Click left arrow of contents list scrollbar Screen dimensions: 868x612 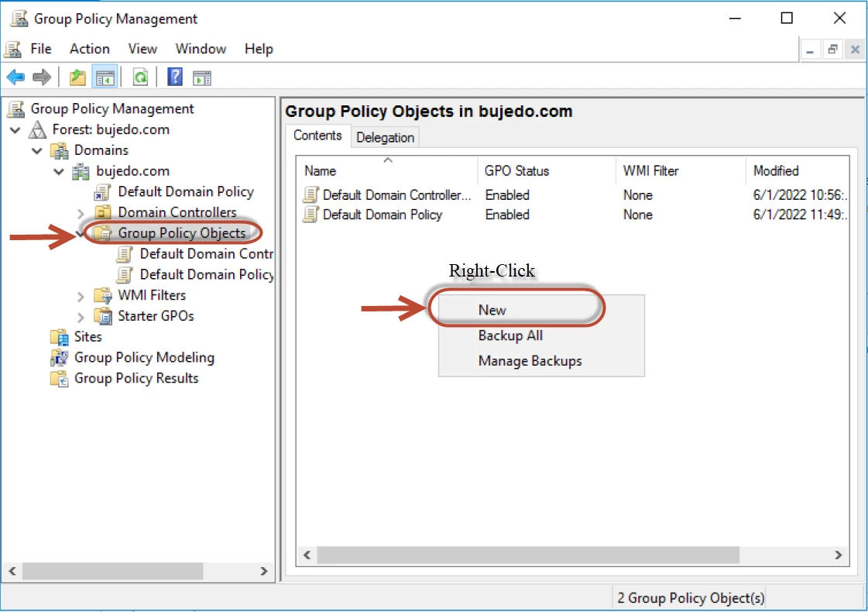coord(307,555)
